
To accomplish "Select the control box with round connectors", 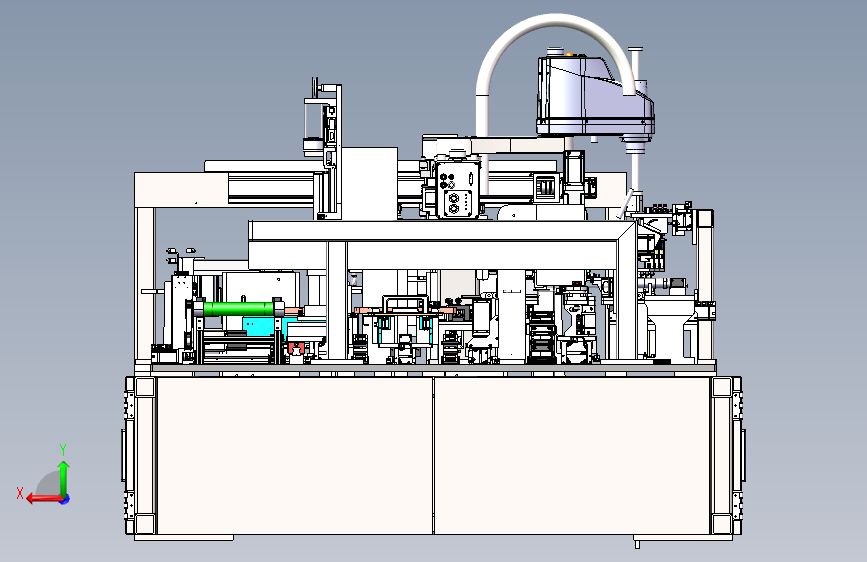I will click(x=457, y=188).
